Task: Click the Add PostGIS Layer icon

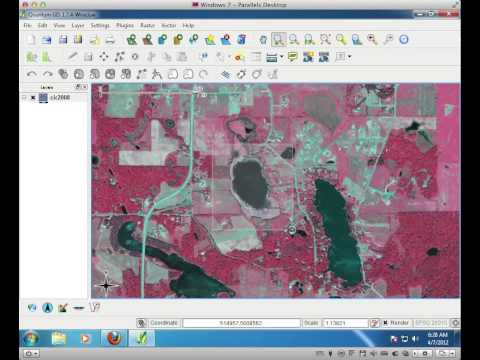Action: point(163,40)
